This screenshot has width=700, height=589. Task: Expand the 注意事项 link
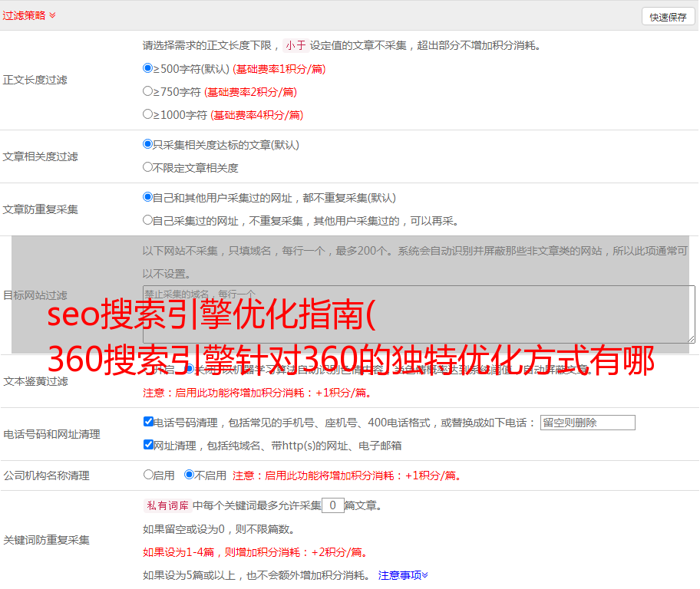click(x=402, y=574)
